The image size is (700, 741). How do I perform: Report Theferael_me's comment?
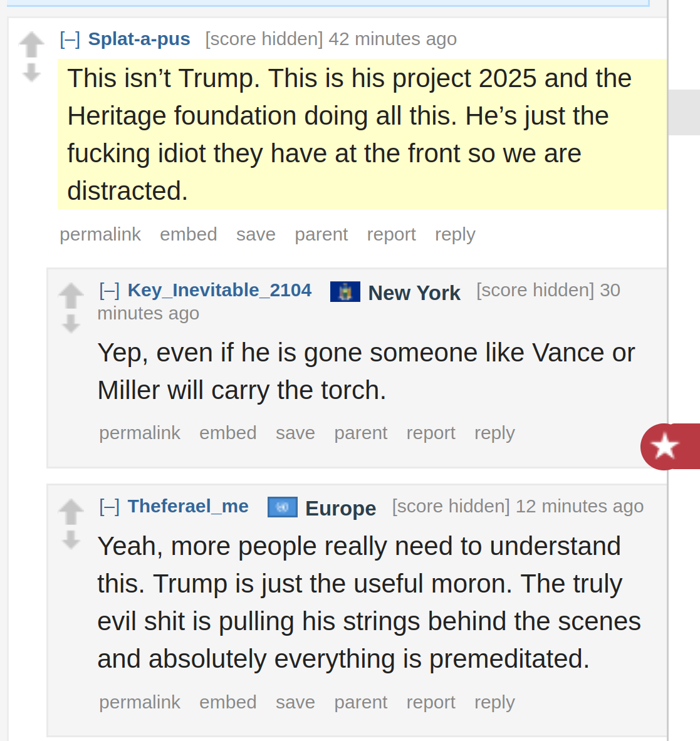431,702
